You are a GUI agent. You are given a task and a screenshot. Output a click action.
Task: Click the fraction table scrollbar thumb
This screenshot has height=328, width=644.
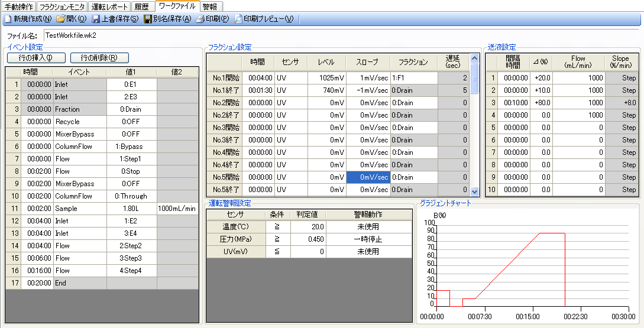click(475, 79)
